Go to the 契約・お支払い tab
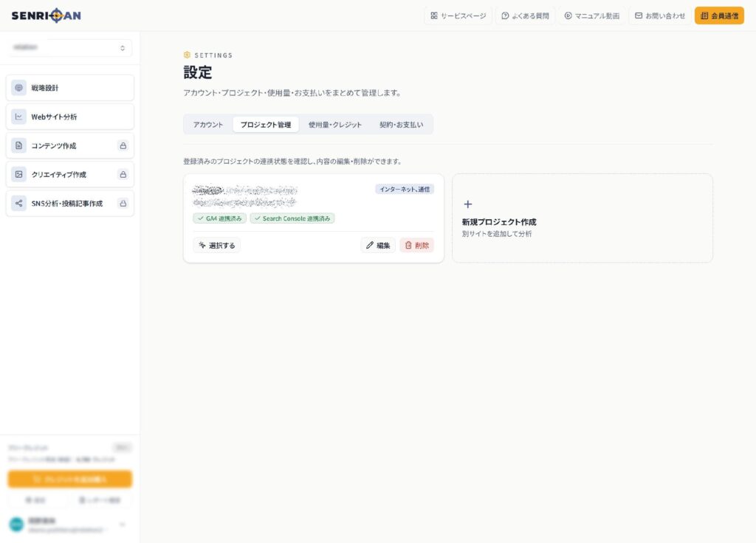The width and height of the screenshot is (756, 543). (401, 124)
